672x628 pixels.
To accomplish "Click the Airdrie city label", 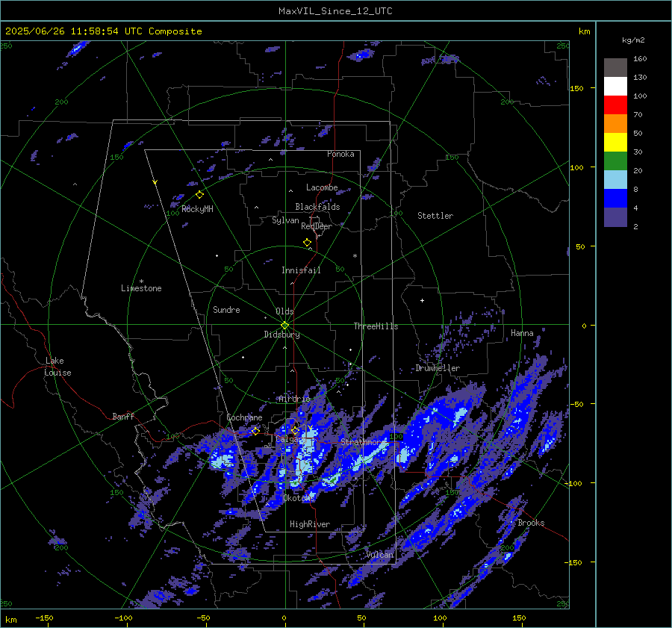I will pyautogui.click(x=294, y=399).
